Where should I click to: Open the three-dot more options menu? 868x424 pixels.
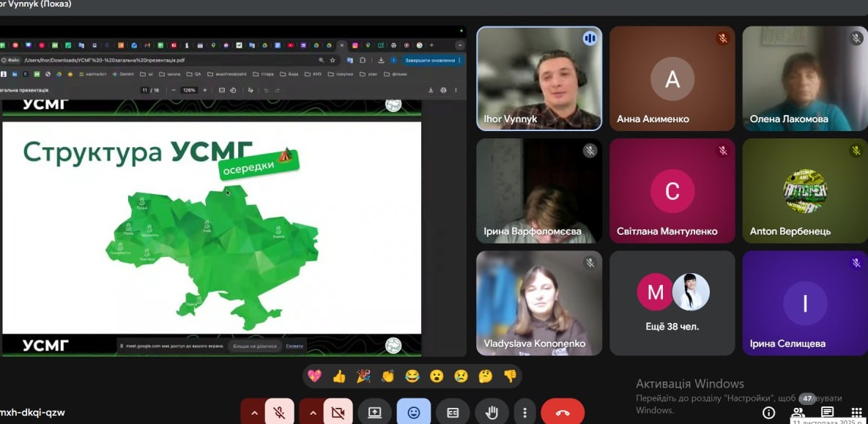coord(524,412)
